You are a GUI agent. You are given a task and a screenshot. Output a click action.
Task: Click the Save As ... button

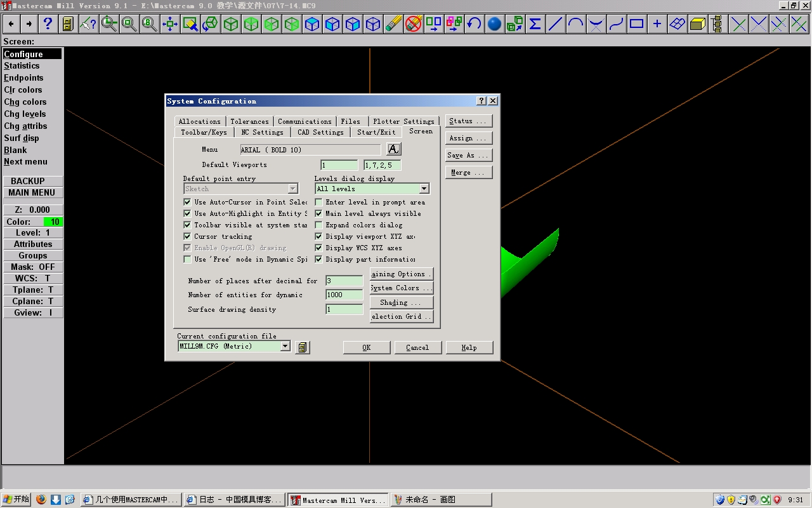[468, 155]
